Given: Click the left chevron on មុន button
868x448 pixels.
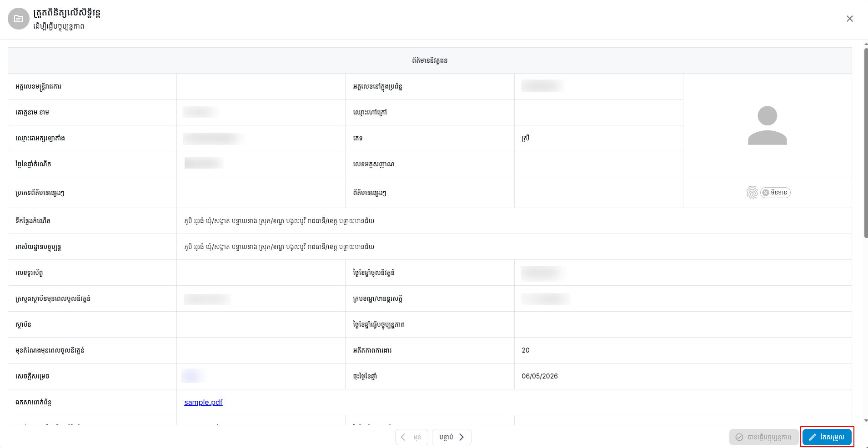Looking at the screenshot, I should (403, 437).
